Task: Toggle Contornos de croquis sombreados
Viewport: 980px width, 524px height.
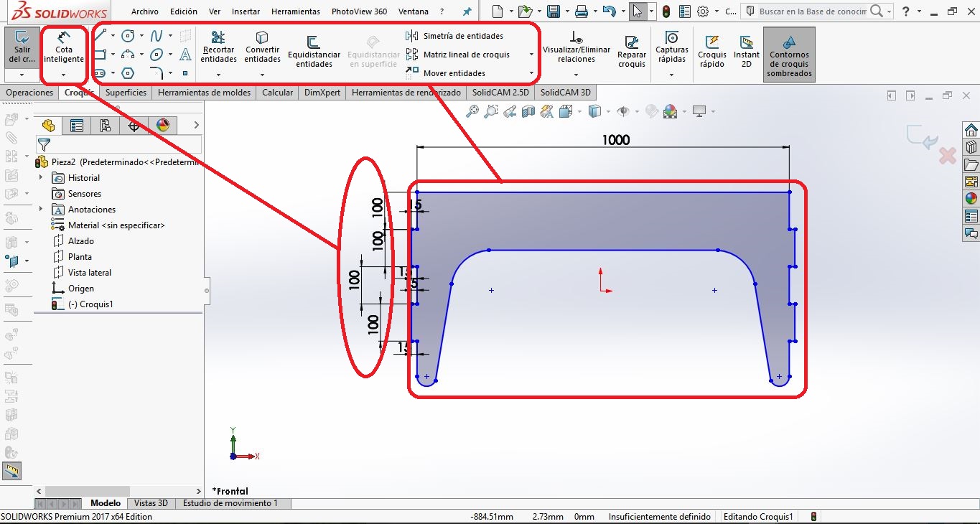Action: (789, 55)
